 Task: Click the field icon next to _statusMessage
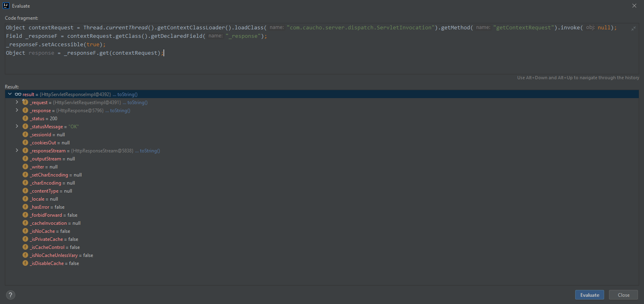click(25, 126)
